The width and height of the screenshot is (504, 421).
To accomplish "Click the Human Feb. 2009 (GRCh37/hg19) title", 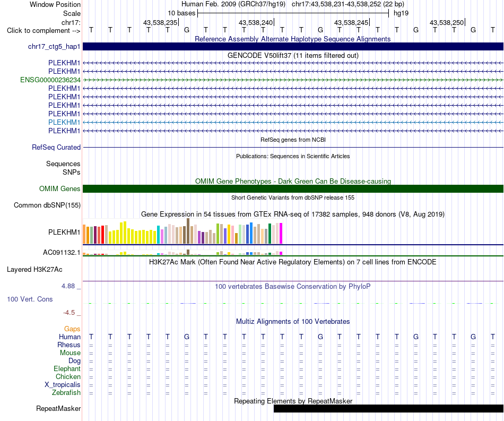I will click(x=233, y=4).
